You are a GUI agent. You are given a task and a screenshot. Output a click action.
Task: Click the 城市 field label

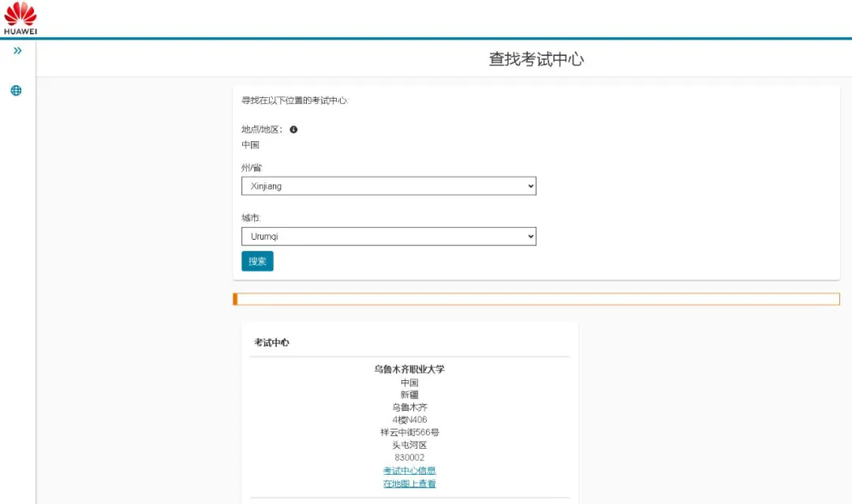pyautogui.click(x=251, y=218)
